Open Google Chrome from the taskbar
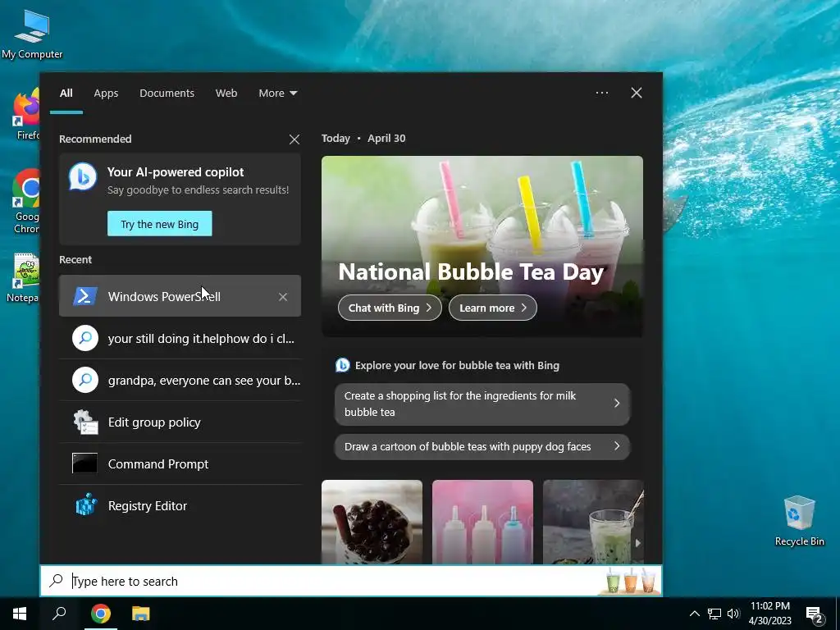This screenshot has width=840, height=630. pyautogui.click(x=101, y=614)
